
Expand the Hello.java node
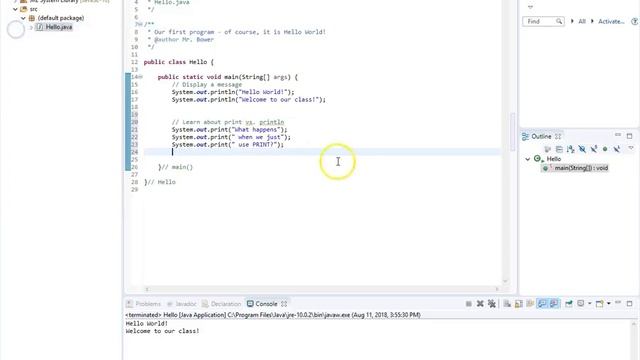31,27
